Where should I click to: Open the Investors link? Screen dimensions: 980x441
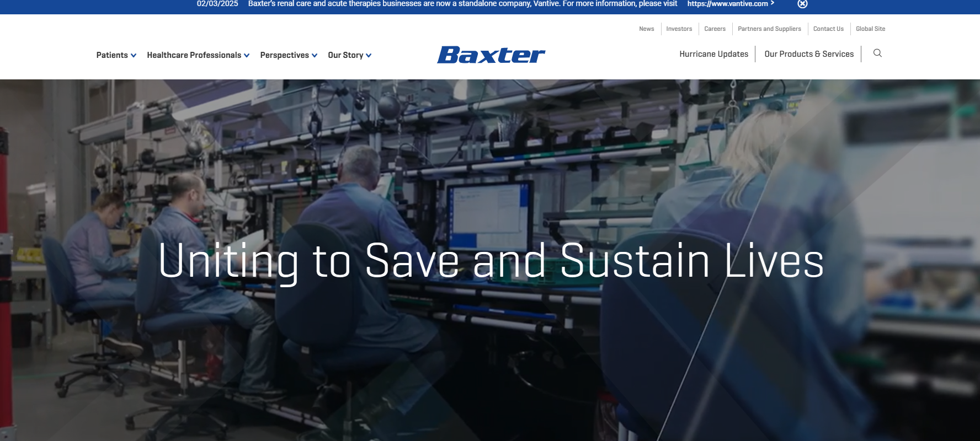tap(679, 29)
